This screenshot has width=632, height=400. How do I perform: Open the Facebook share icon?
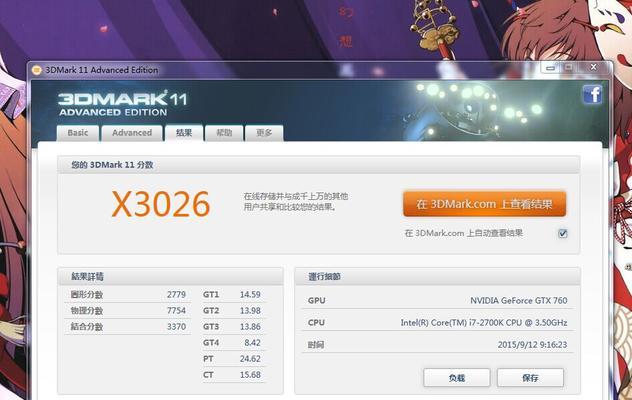tap(592, 95)
